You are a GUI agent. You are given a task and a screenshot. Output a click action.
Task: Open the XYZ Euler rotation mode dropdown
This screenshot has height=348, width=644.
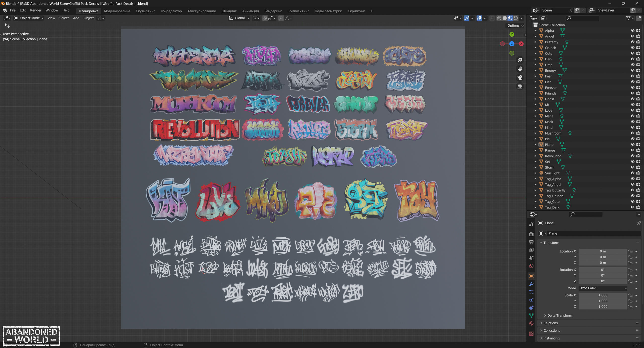click(x=603, y=288)
